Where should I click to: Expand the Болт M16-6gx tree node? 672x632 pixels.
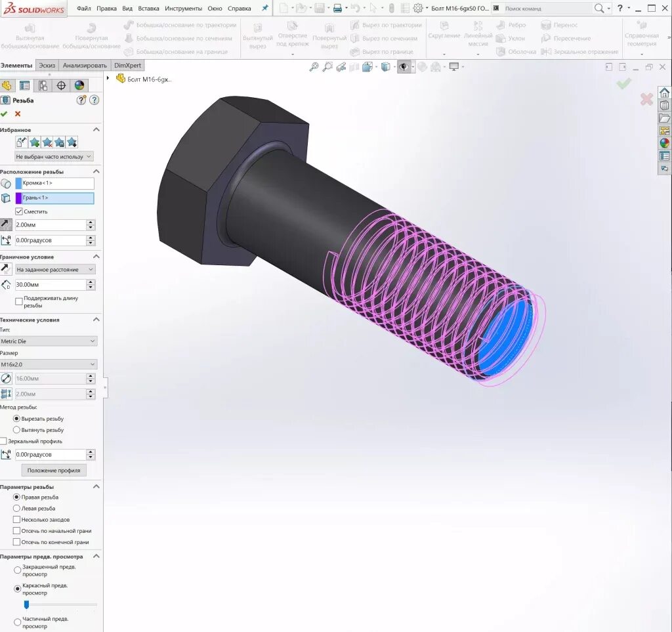(108, 78)
